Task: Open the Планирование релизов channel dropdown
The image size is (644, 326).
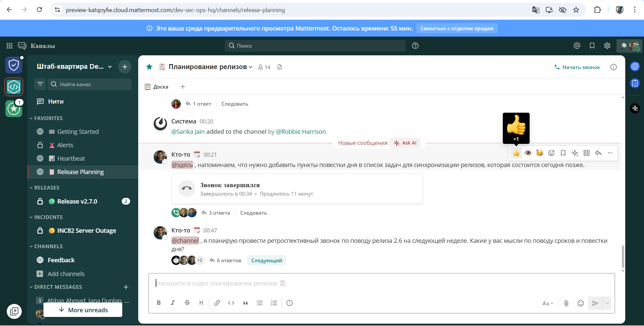Action: tap(251, 67)
